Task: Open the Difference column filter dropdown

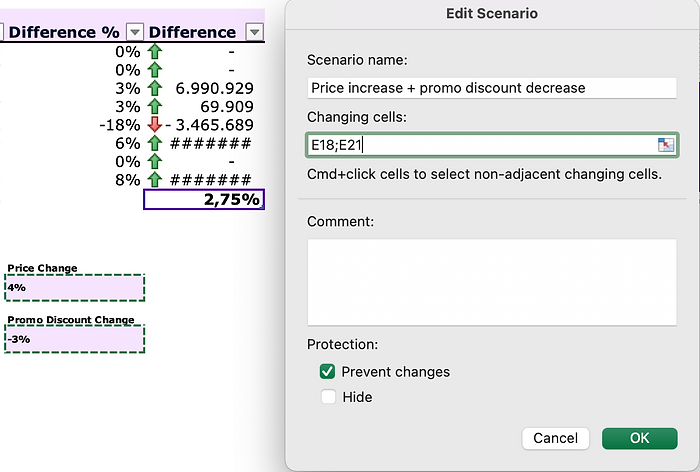Action: coord(254,32)
